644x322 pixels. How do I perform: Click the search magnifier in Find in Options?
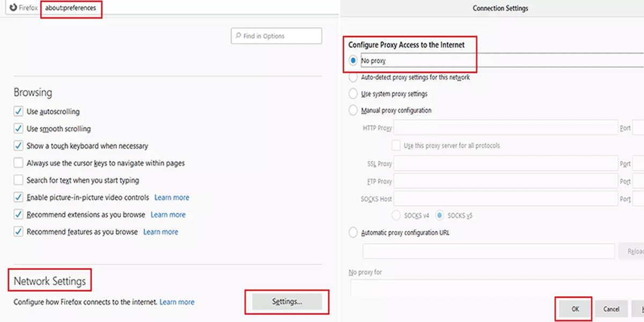[x=238, y=36]
